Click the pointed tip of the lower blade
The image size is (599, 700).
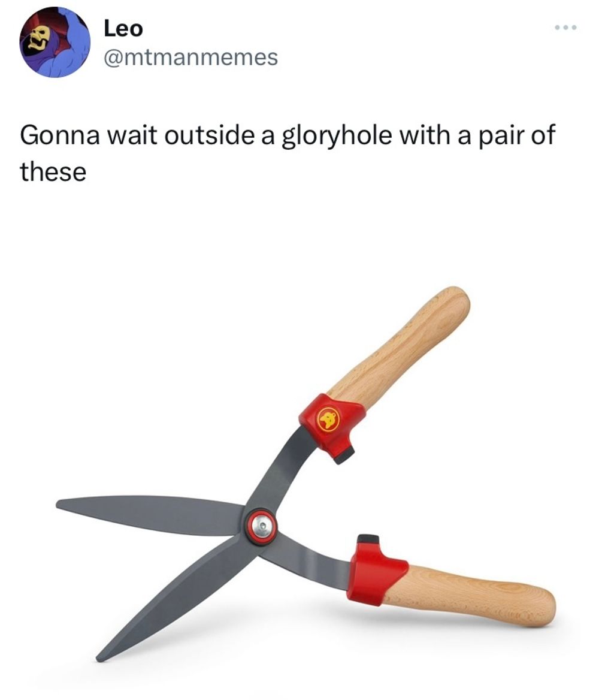coord(102,657)
